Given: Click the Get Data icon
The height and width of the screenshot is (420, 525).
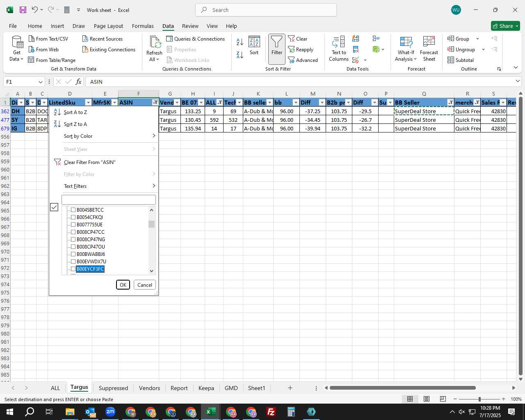Looking at the screenshot, I should (x=17, y=49).
